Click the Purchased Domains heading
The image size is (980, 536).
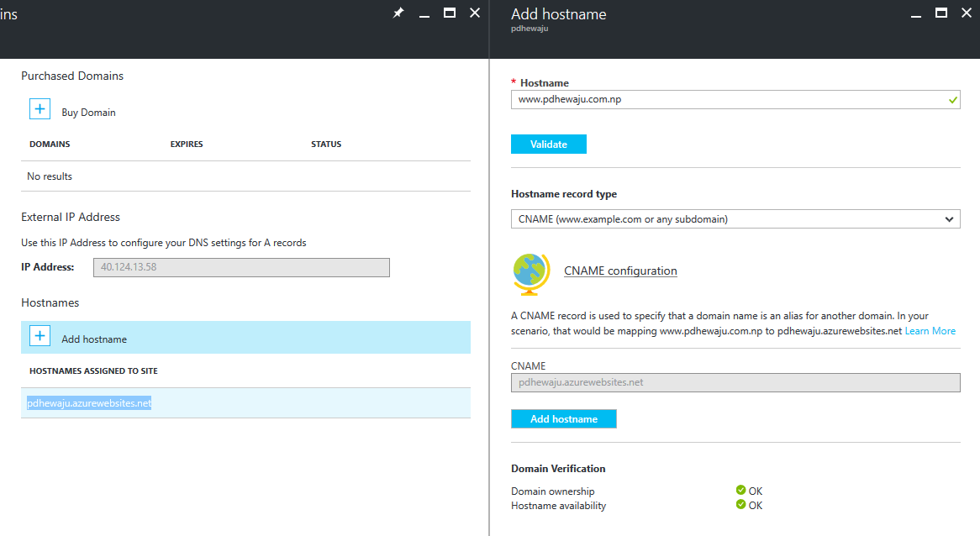point(72,76)
